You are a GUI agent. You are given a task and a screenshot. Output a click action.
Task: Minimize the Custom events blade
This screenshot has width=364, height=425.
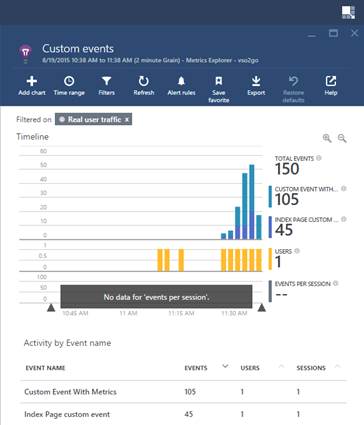pos(312,35)
